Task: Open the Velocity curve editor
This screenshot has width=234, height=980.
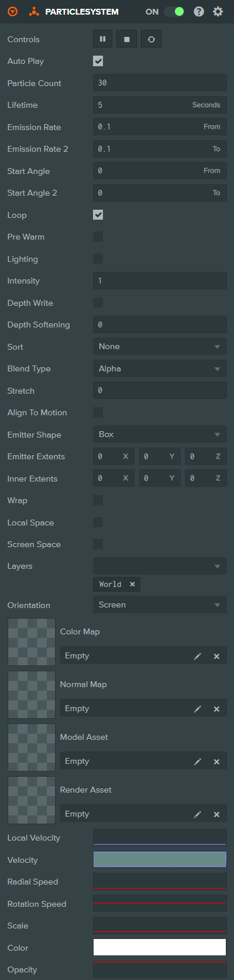Action: point(160,859)
